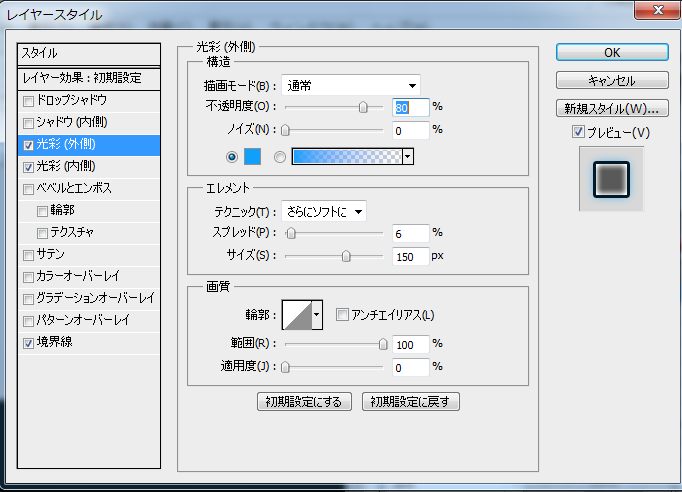This screenshot has width=682, height=492.
Task: Uncheck the プレビュー checkbox
Action: [x=578, y=132]
